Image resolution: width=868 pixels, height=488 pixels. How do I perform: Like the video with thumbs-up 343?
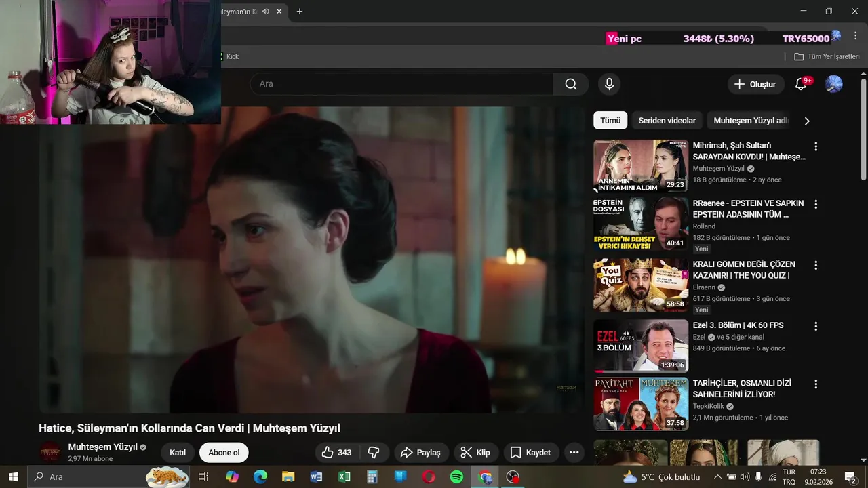(x=337, y=452)
